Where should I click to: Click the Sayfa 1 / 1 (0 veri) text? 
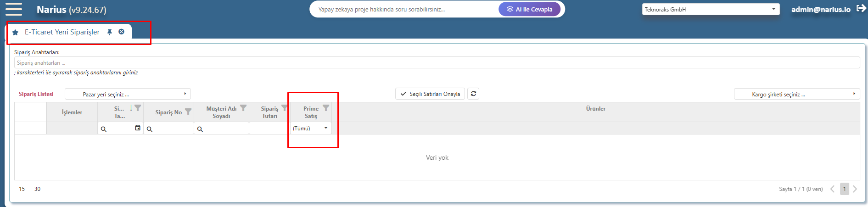coord(801,189)
